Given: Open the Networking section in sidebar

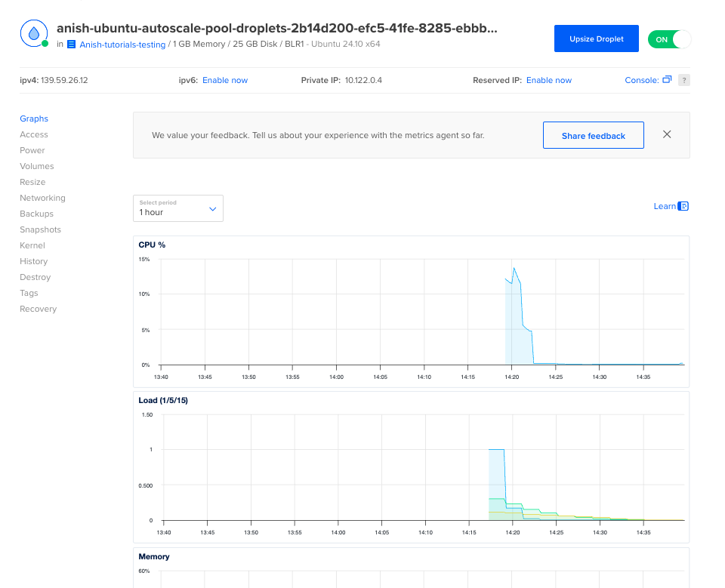Looking at the screenshot, I should tap(42, 198).
